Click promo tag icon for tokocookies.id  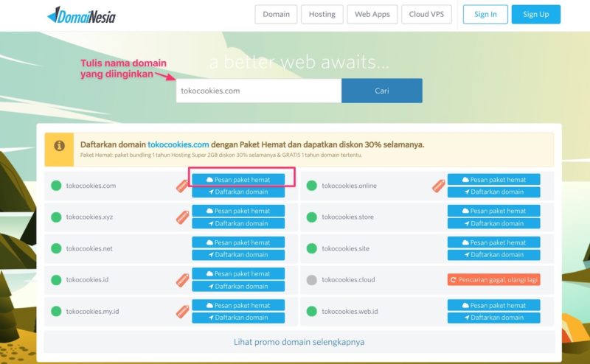[x=182, y=280]
